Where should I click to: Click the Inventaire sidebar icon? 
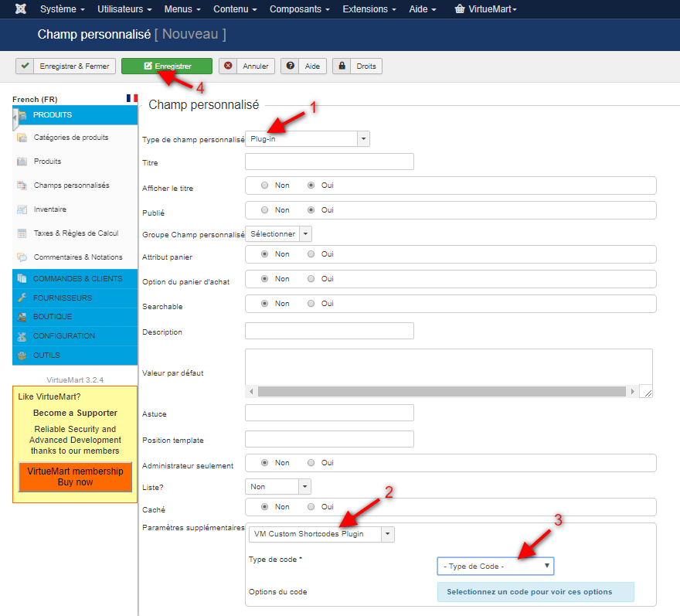coord(22,209)
